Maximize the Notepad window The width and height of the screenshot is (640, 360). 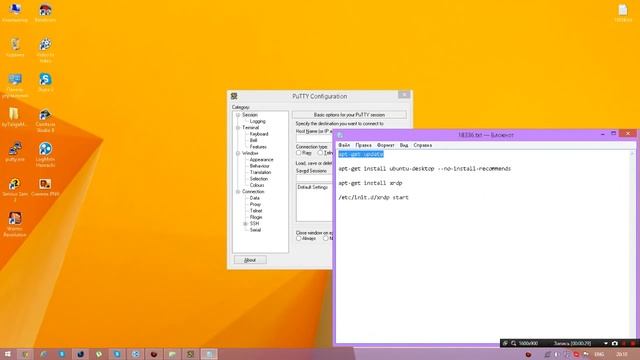click(x=613, y=134)
